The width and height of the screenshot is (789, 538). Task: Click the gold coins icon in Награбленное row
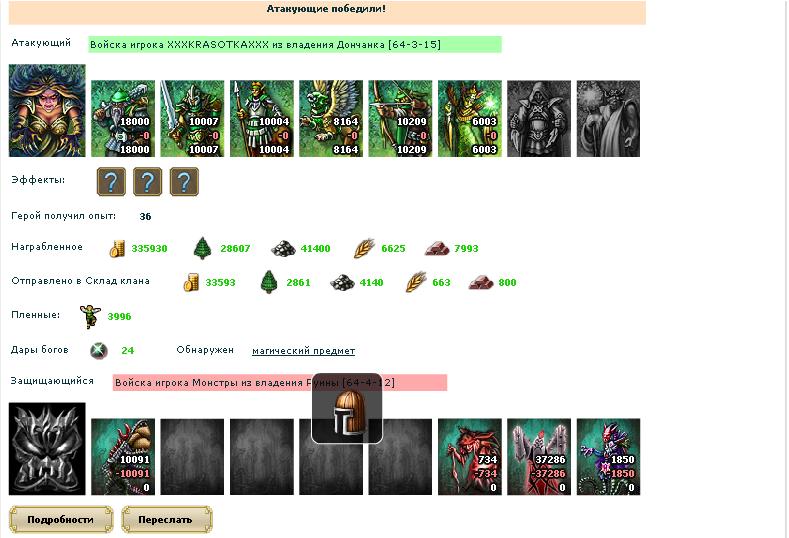pyautogui.click(x=117, y=249)
